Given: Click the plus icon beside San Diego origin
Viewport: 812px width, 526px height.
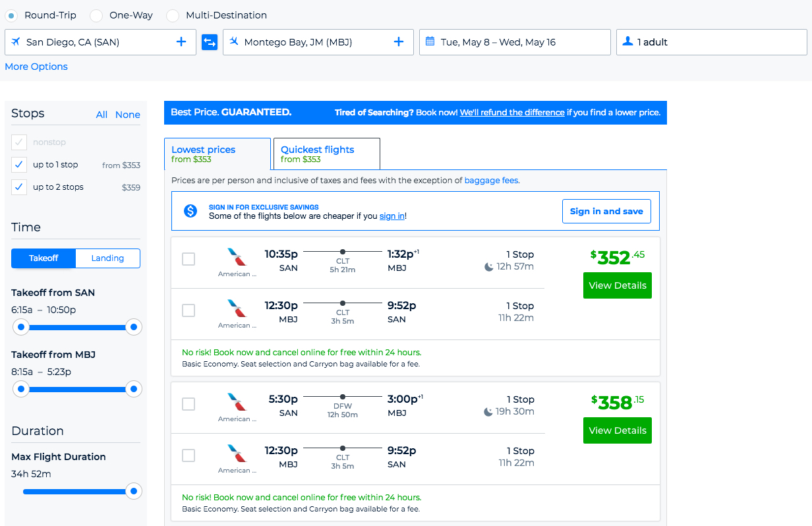Looking at the screenshot, I should pyautogui.click(x=181, y=42).
